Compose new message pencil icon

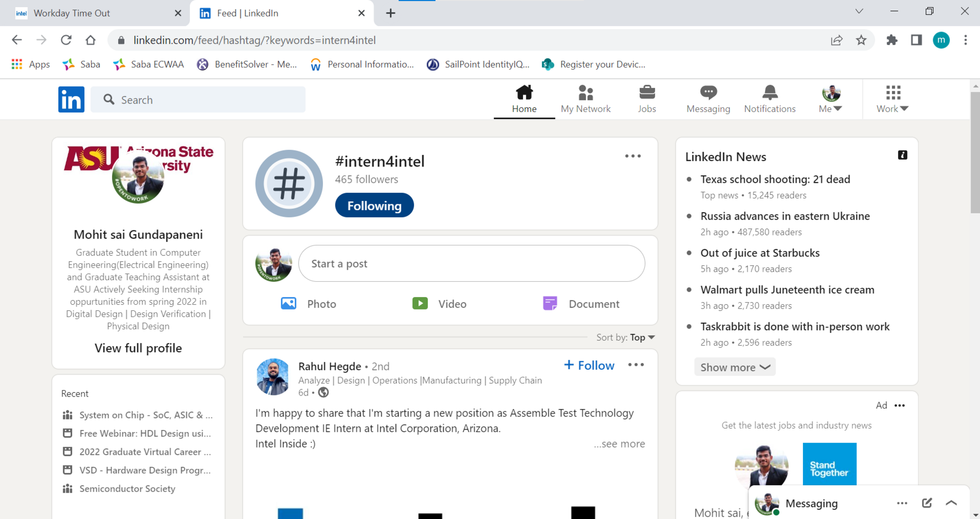tap(926, 503)
